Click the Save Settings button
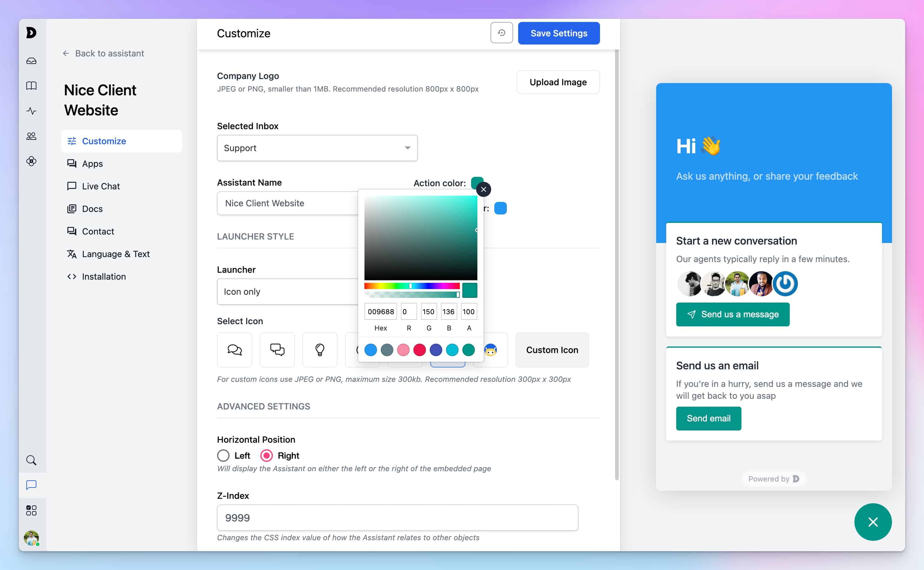Screen dimensions: 924x570 [x=558, y=32]
